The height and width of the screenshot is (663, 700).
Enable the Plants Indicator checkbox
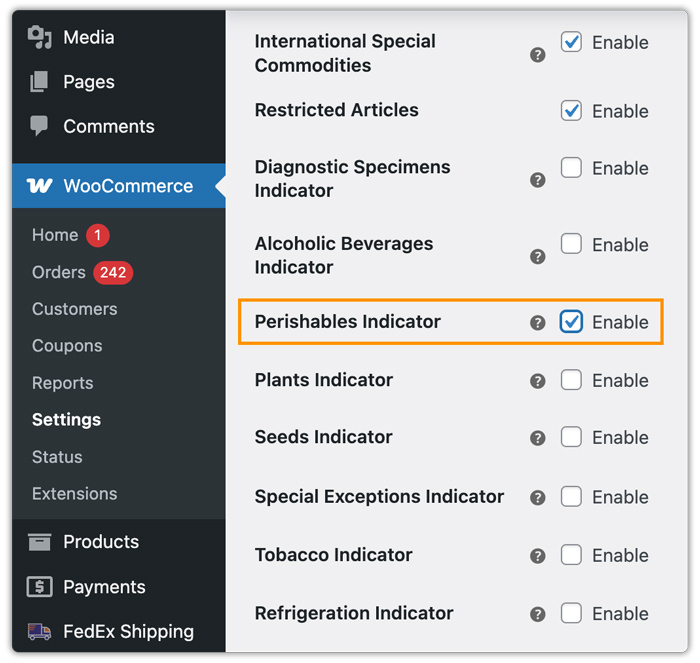pos(571,379)
